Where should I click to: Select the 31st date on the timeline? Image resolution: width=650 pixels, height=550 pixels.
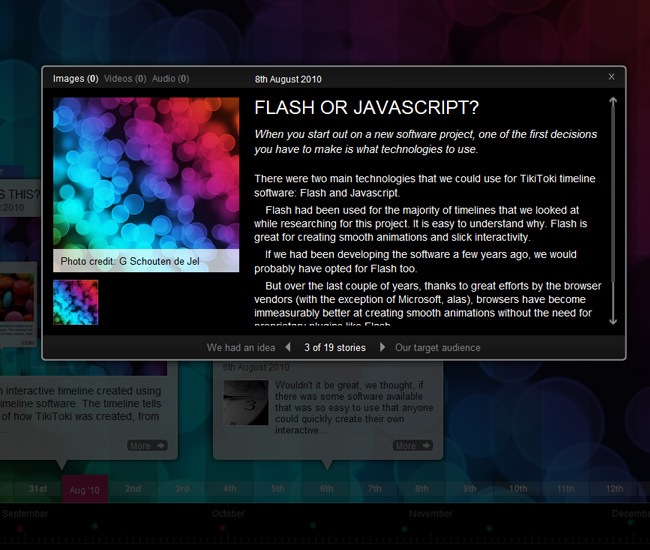point(38,489)
